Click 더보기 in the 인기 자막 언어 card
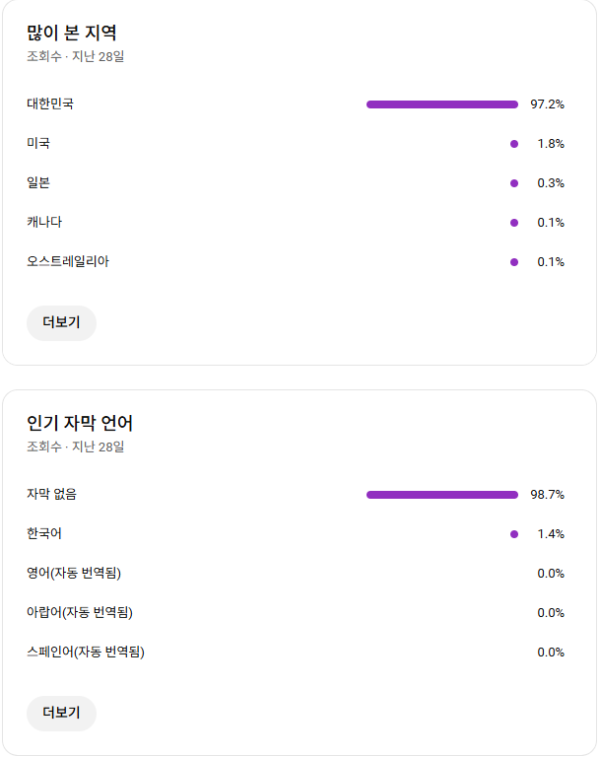 tap(61, 713)
